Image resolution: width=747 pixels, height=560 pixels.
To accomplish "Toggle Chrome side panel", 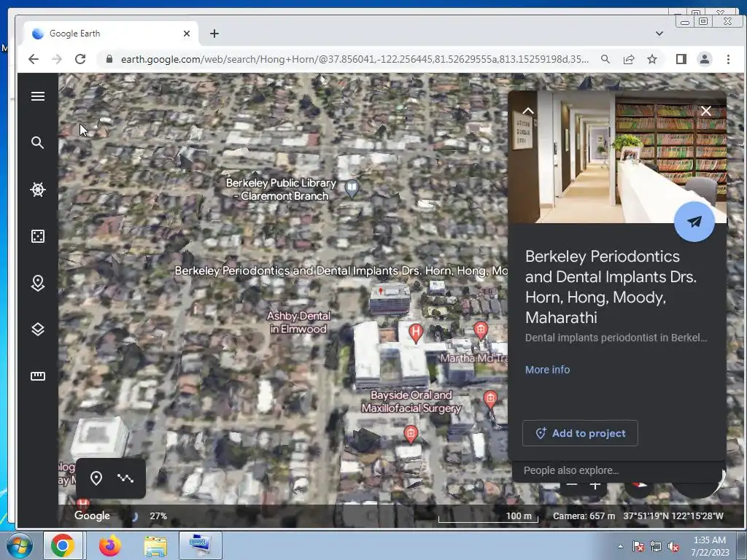I will click(681, 59).
